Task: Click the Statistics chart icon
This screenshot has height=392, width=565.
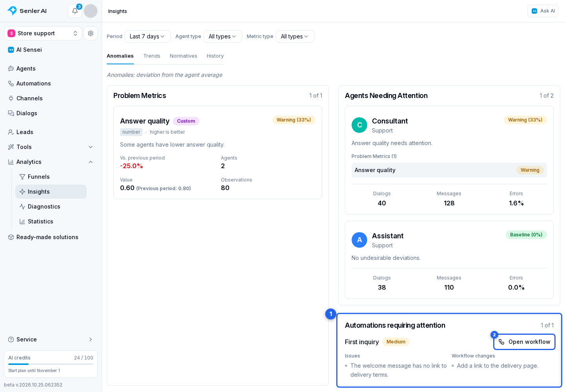Action: (x=22, y=221)
